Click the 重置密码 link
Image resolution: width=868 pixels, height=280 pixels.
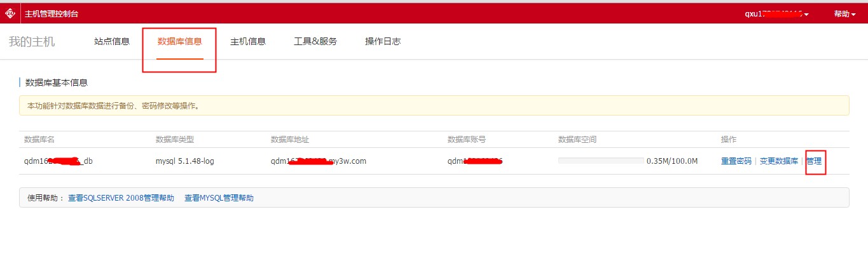coord(736,161)
